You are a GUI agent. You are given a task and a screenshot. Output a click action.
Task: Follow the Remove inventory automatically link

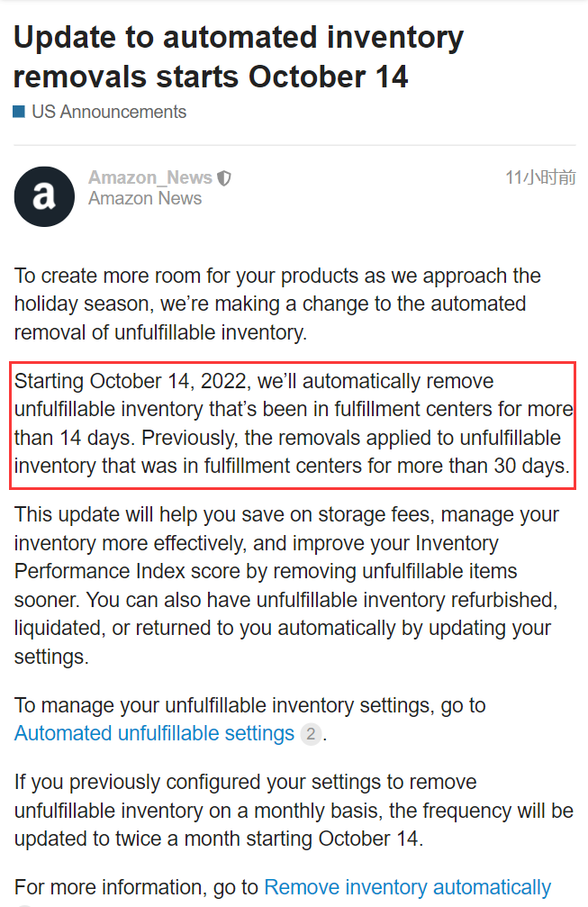(408, 887)
